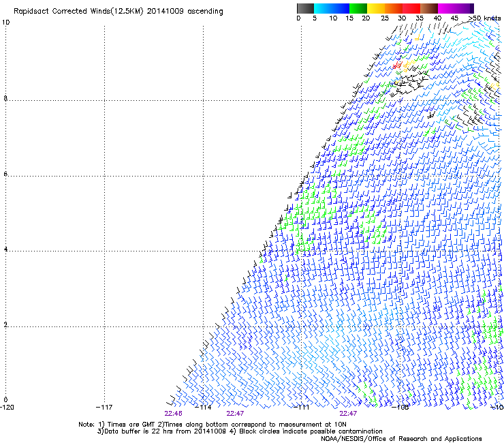Select the '22:47' time nearest -108 label
The image size is (504, 443).
(x=348, y=414)
